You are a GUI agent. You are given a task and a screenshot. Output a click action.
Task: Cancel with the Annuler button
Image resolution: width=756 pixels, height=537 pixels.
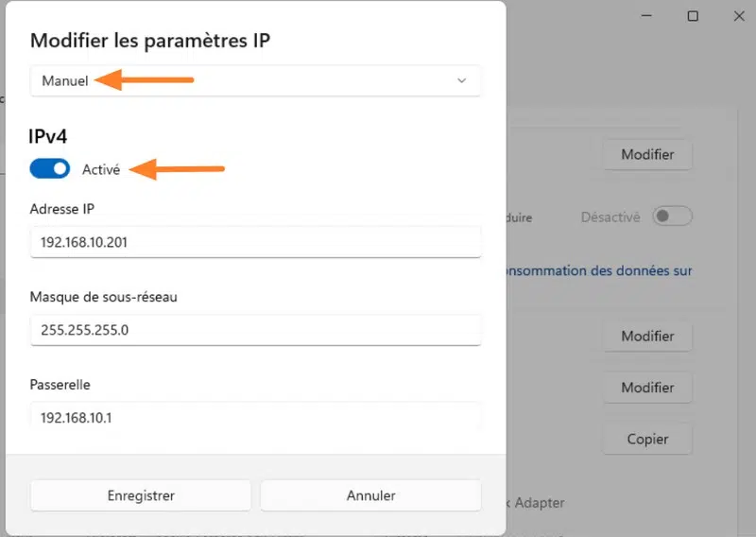(370, 495)
